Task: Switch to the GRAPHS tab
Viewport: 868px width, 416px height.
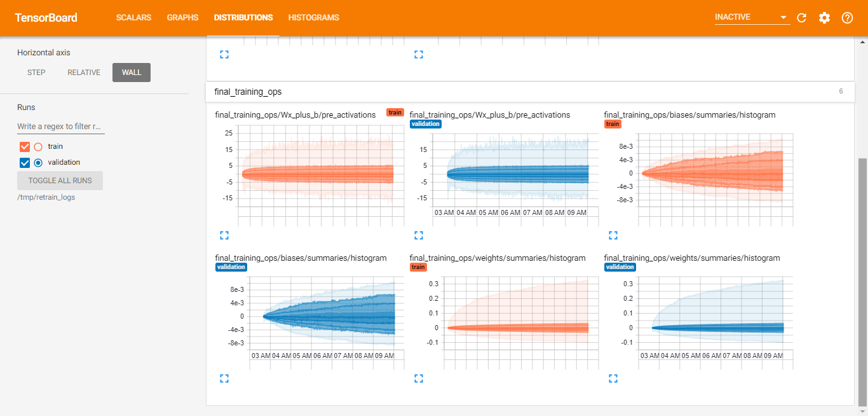Action: (182, 18)
